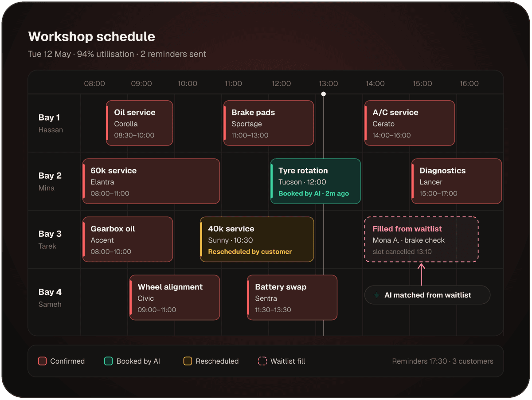Open the Gearbox oil Accent booking
This screenshot has width=532, height=400.
click(127, 239)
